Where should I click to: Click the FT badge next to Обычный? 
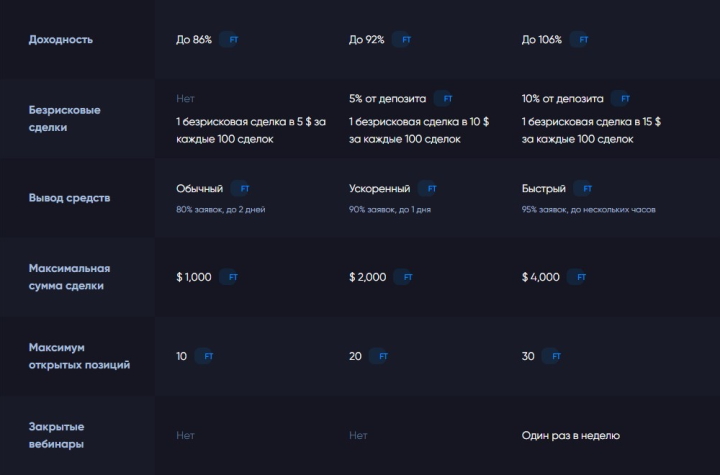click(244, 188)
